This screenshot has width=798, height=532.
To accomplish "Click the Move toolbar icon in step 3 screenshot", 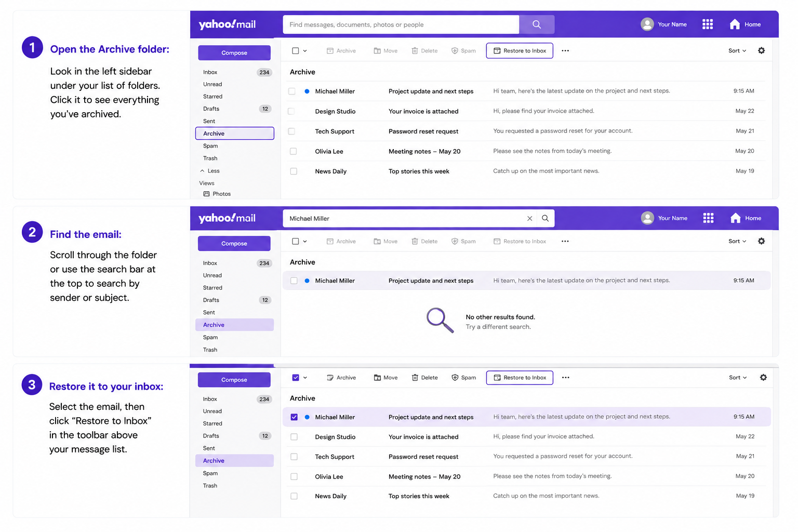I will click(377, 378).
